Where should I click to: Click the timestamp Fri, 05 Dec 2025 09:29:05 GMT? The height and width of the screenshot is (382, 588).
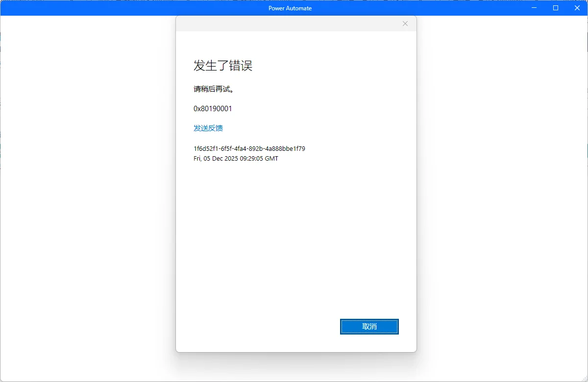click(x=236, y=159)
